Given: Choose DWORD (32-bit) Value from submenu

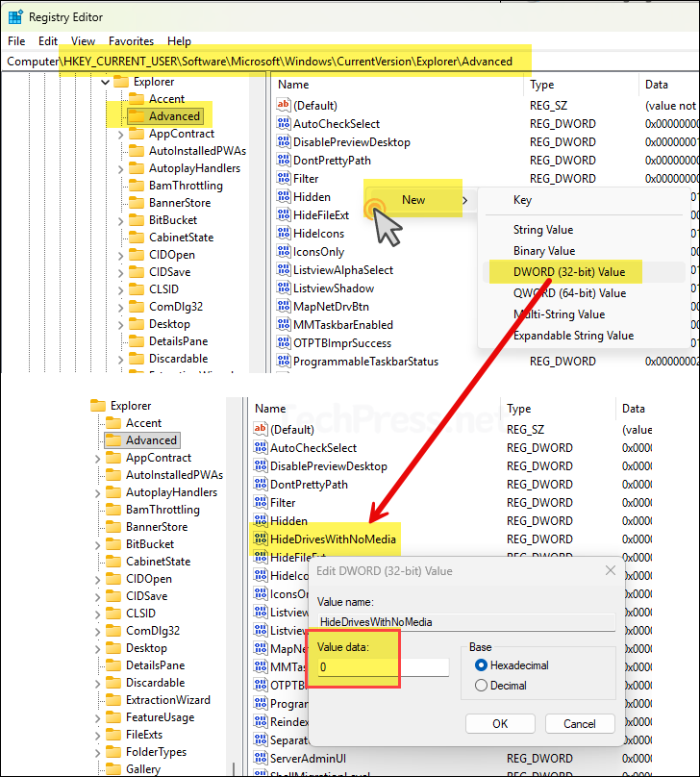Looking at the screenshot, I should click(x=569, y=272).
